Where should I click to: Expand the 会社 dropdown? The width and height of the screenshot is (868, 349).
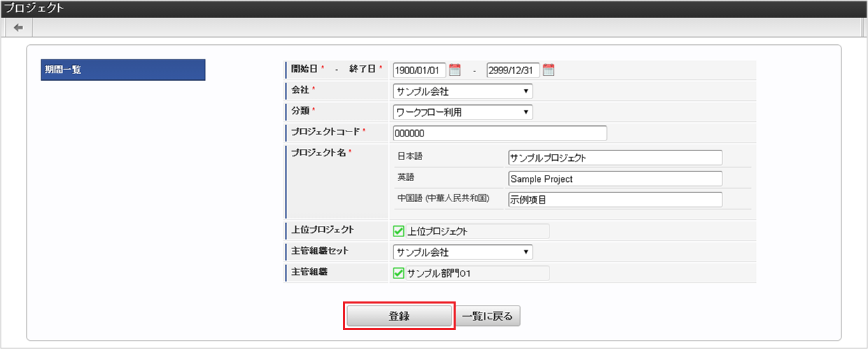[x=463, y=92]
